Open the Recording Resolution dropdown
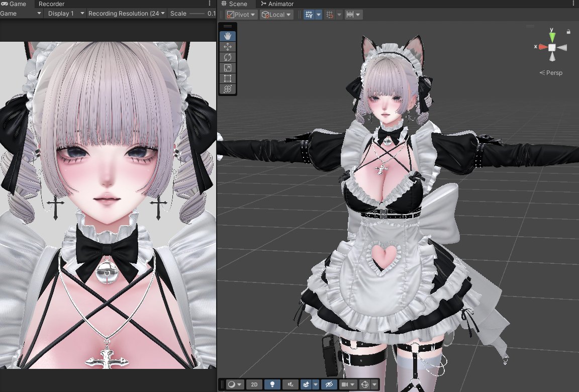Viewport: 579px width, 392px height. [126, 13]
